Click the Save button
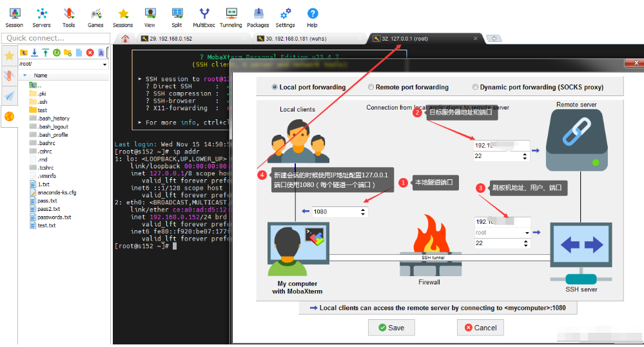Viewport: 644px width, 347px height. pyautogui.click(x=391, y=328)
